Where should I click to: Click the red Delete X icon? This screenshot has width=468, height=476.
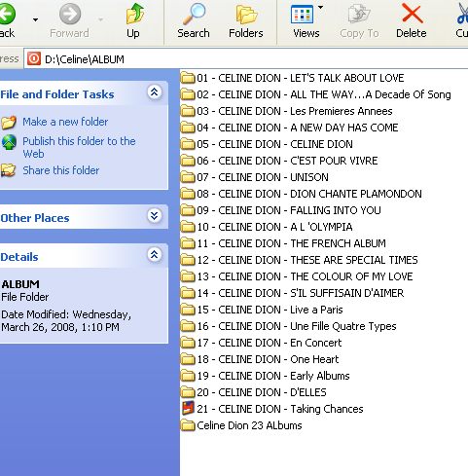point(412,14)
